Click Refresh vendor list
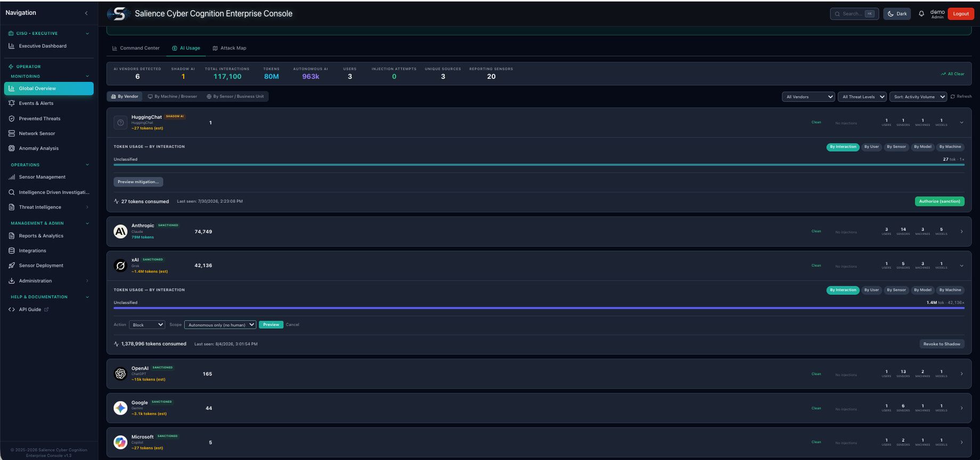 (x=961, y=96)
